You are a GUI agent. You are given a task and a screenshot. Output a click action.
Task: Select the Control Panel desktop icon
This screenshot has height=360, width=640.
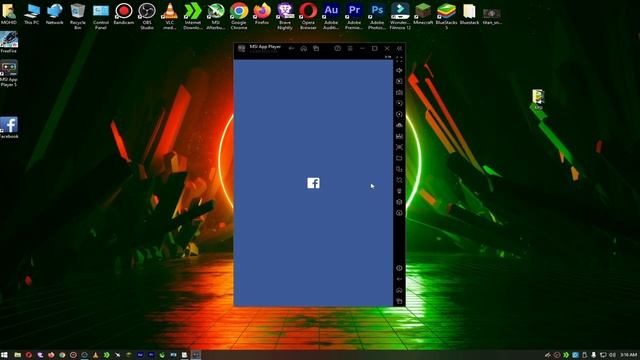(x=101, y=16)
